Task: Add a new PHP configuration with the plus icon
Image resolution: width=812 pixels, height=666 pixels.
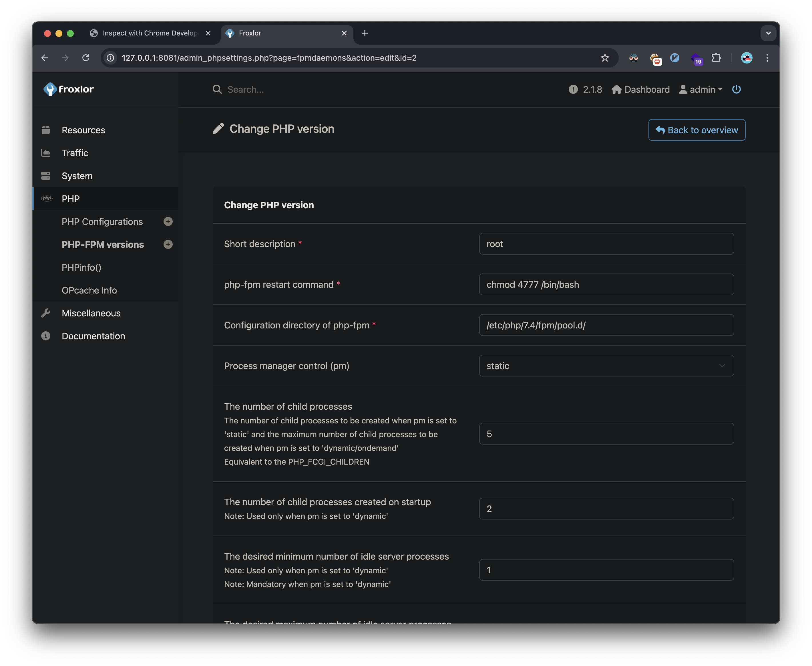Action: point(168,221)
